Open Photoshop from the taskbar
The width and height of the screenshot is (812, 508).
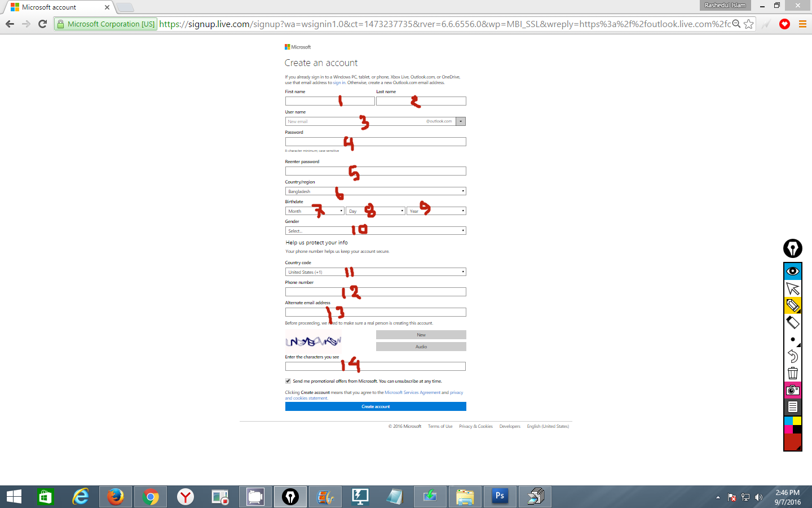click(x=500, y=497)
